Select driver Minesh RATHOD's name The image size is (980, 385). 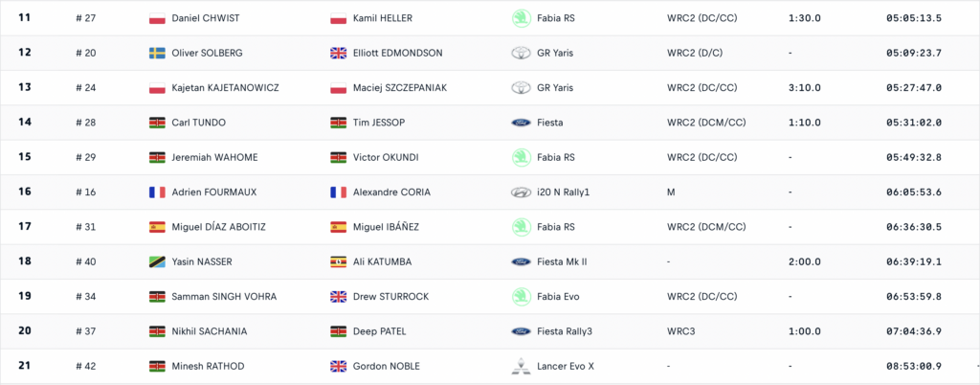click(210, 366)
